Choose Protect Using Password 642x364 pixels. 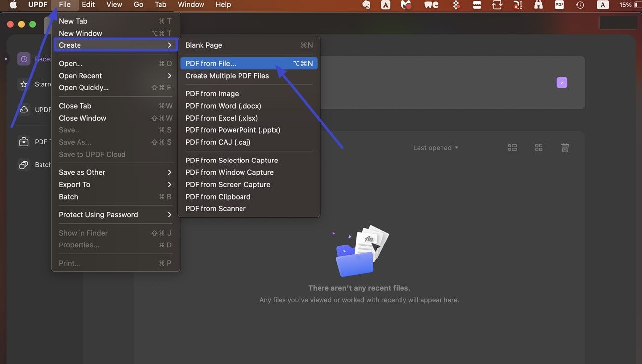pyautogui.click(x=98, y=215)
